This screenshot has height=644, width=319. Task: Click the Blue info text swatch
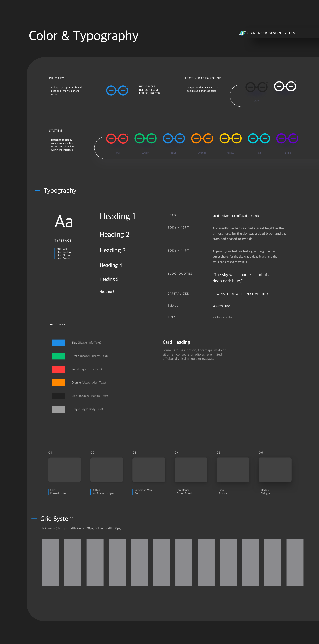(x=58, y=343)
